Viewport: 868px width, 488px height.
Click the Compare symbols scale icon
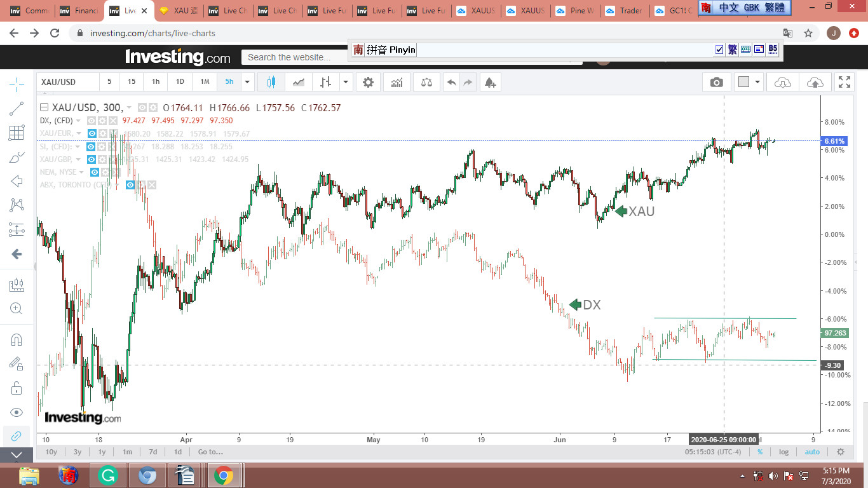(x=426, y=82)
